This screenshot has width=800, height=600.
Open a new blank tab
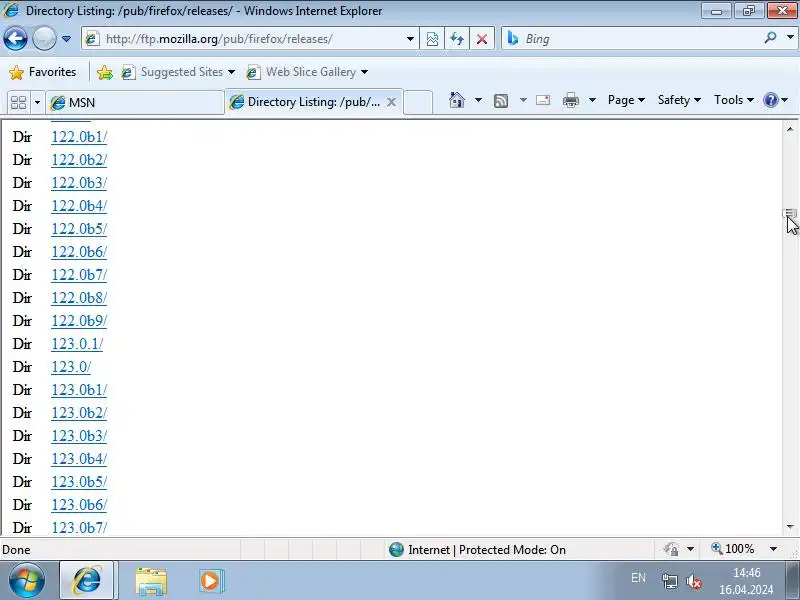tap(418, 102)
